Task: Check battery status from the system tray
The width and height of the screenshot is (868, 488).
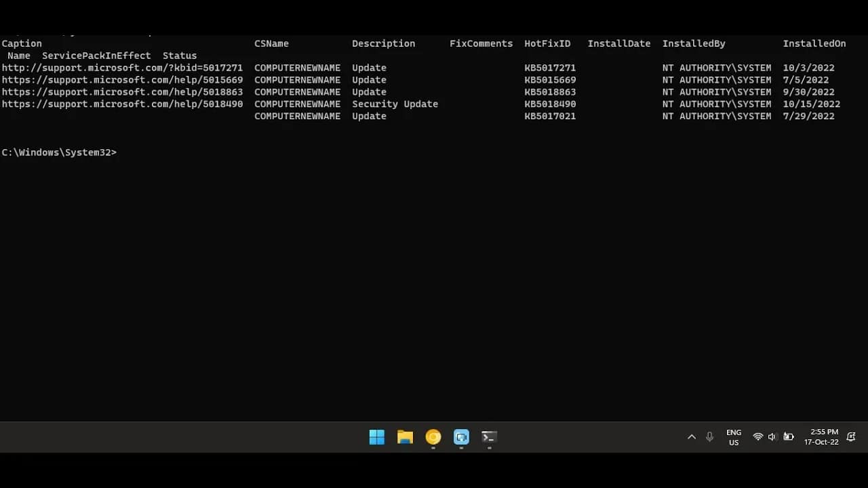Action: click(788, 437)
